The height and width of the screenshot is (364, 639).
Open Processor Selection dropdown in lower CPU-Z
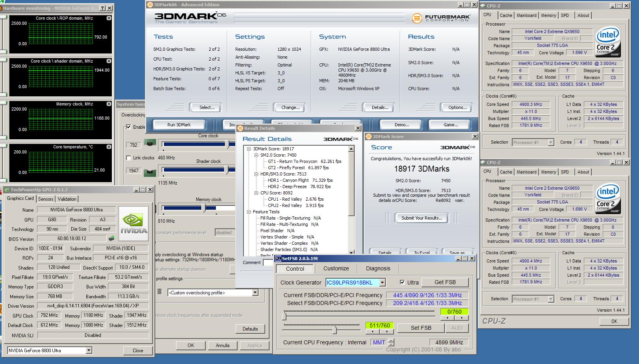[551, 299]
